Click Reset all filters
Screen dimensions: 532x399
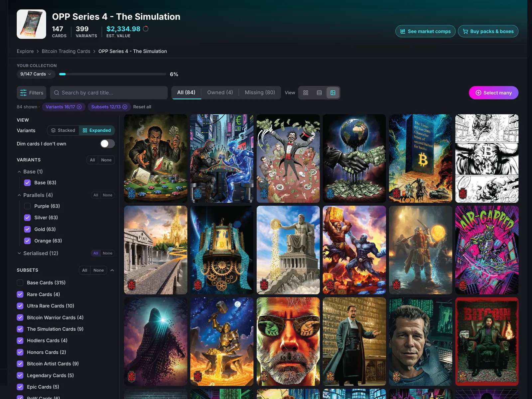142,107
